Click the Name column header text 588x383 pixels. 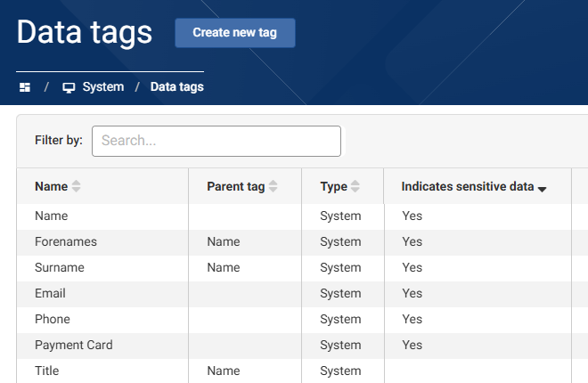pos(51,187)
